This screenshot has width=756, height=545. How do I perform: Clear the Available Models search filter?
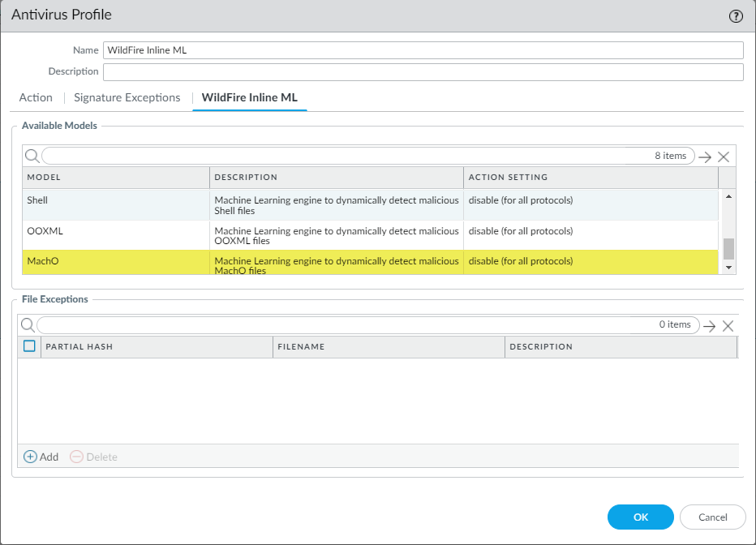(x=724, y=157)
